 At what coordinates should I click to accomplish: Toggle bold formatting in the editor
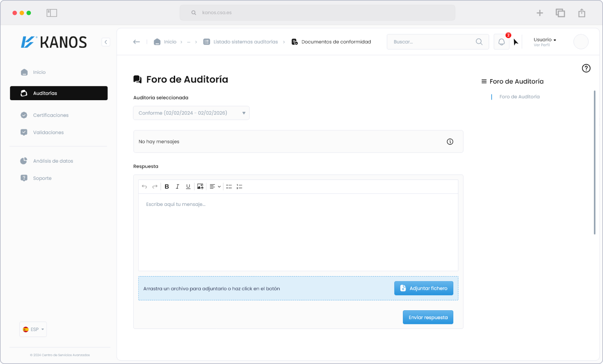tap(167, 186)
